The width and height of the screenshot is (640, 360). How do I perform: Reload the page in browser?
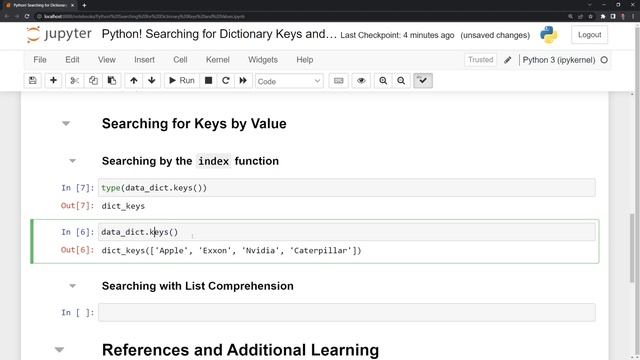pyautogui.click(x=27, y=16)
